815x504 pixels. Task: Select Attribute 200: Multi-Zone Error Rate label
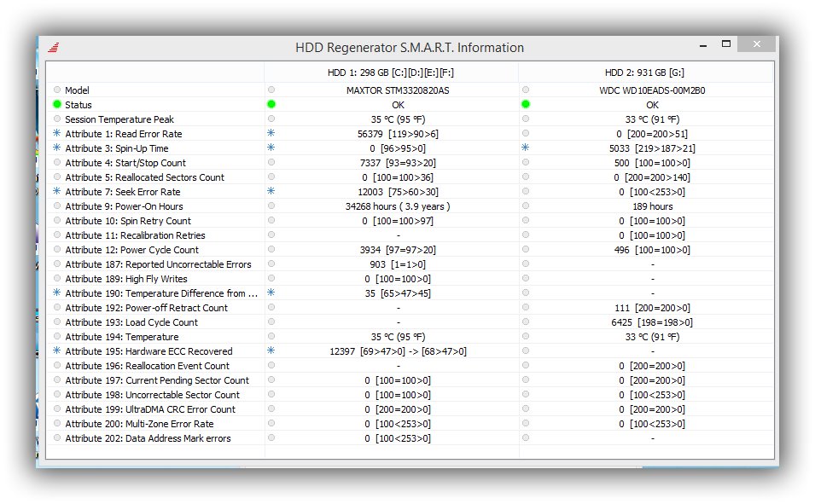[x=139, y=425]
